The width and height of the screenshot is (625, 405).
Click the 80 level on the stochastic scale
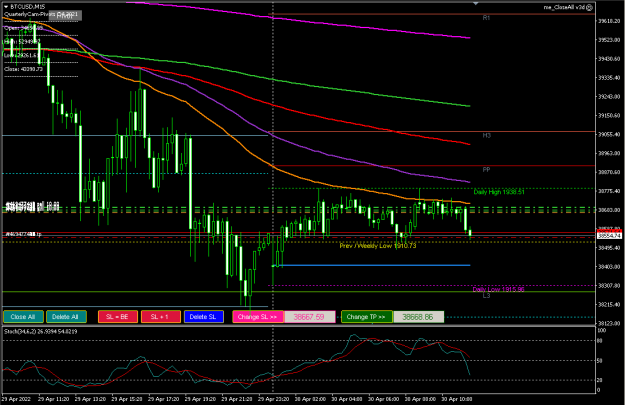coord(599,341)
